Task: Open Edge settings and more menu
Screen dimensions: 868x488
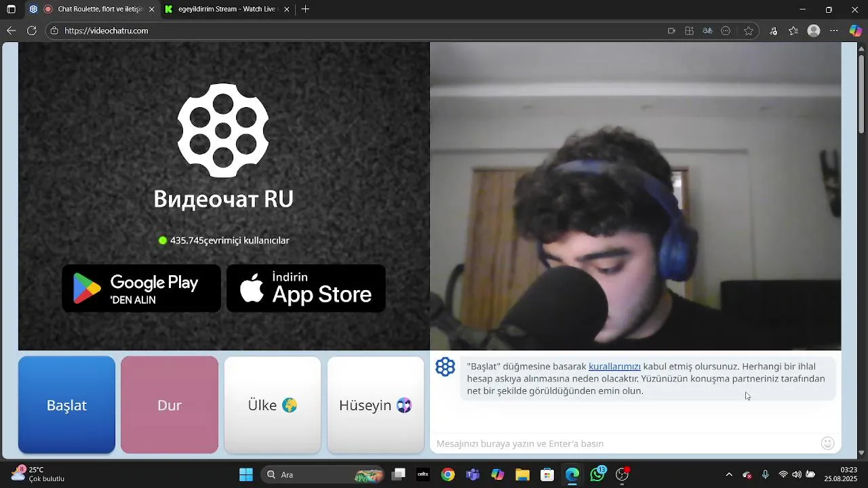Action: tap(834, 30)
